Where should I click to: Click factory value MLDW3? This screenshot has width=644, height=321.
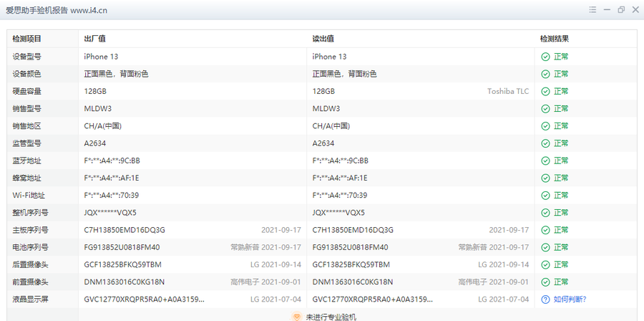pos(98,108)
